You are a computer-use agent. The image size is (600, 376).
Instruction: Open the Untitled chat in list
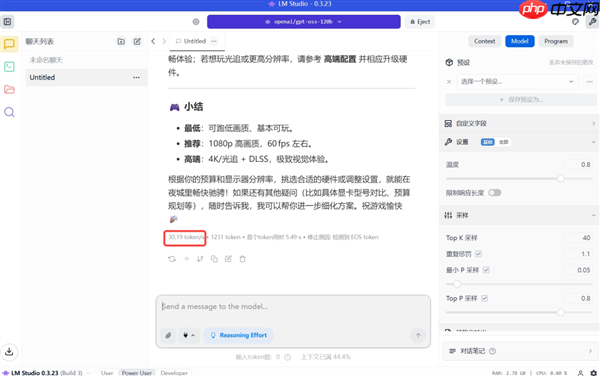[86, 77]
